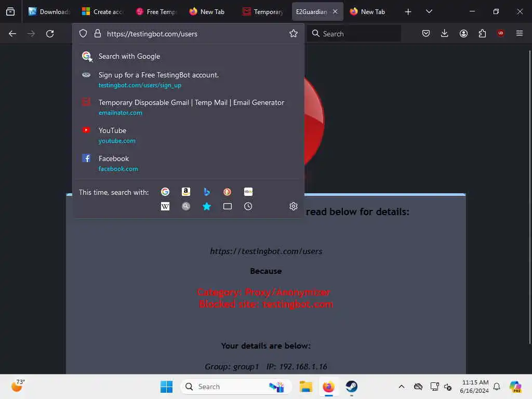Open Firefox account menu
532x399 pixels.
pyautogui.click(x=463, y=33)
